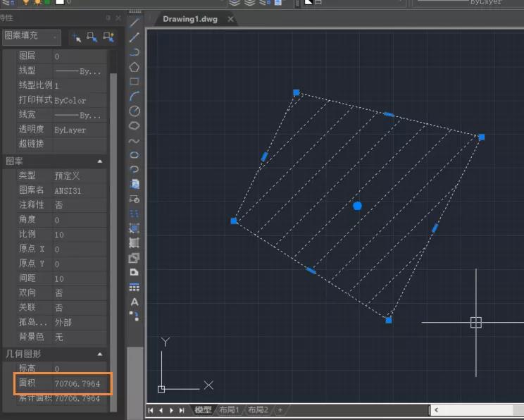The height and width of the screenshot is (420, 524).
Task: Choose the Circle drawing tool
Action: tap(135, 111)
